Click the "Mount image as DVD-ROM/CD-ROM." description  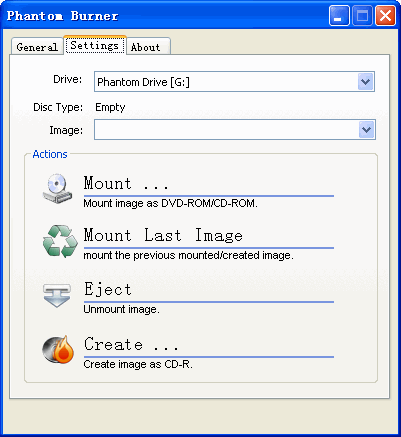(170, 203)
